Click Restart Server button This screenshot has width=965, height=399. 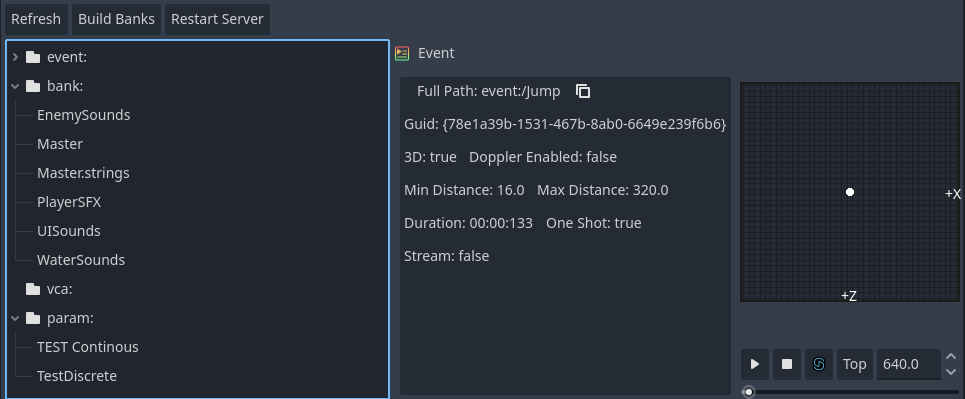217,19
